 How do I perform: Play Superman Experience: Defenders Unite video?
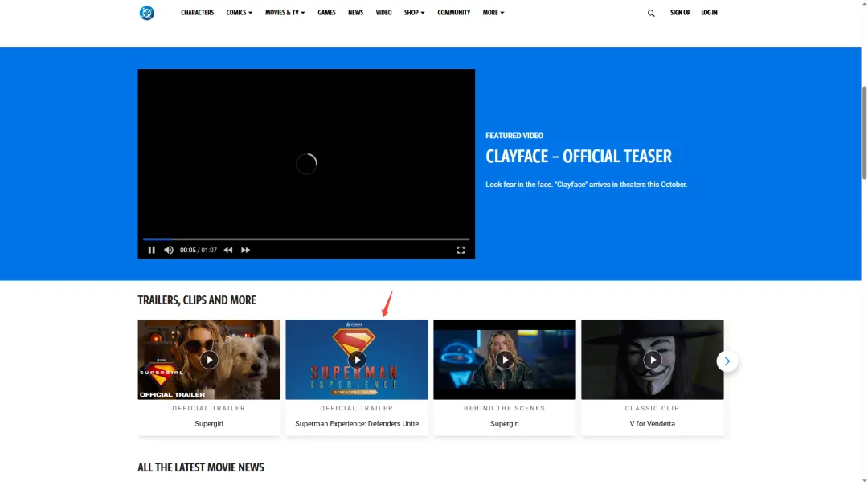357,360
